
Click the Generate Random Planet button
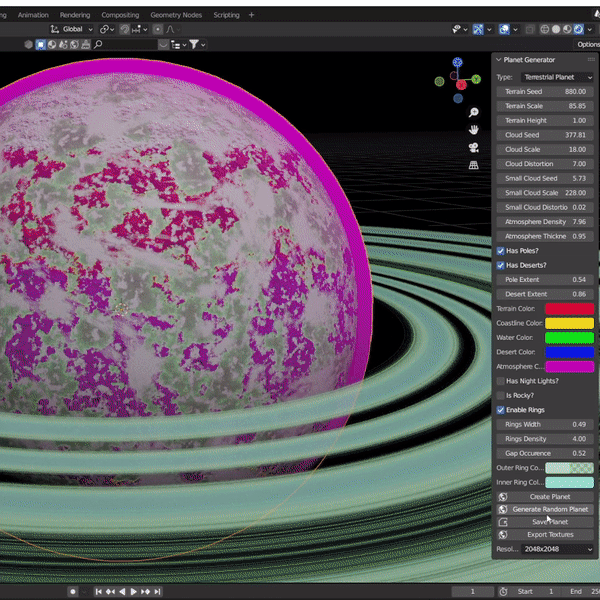coord(545,509)
